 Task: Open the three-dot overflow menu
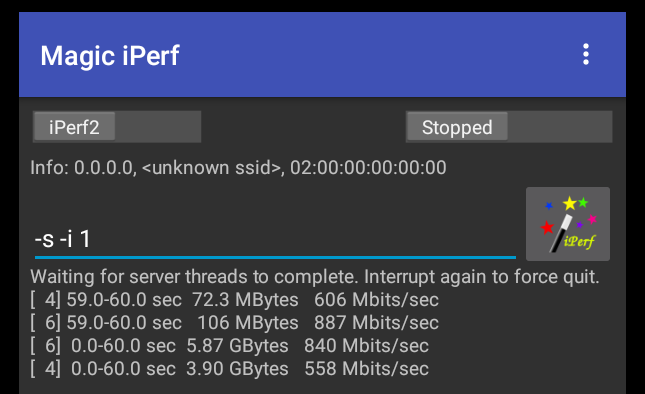586,55
